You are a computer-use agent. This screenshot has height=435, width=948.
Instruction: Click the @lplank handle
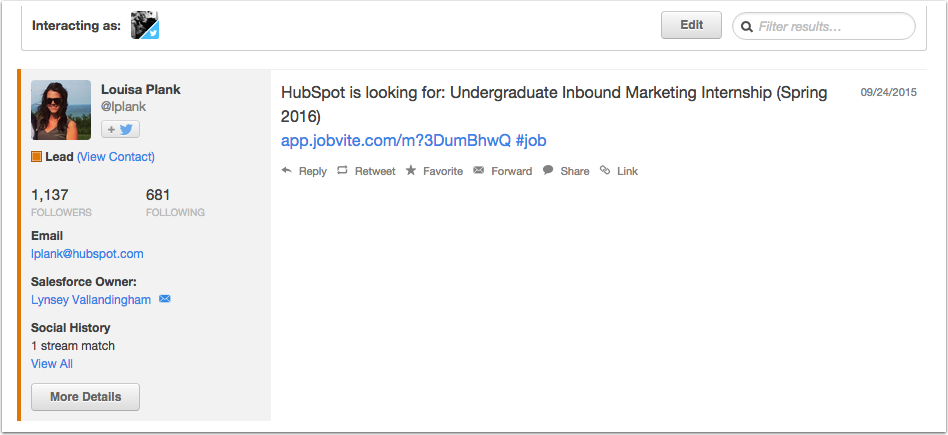123,107
